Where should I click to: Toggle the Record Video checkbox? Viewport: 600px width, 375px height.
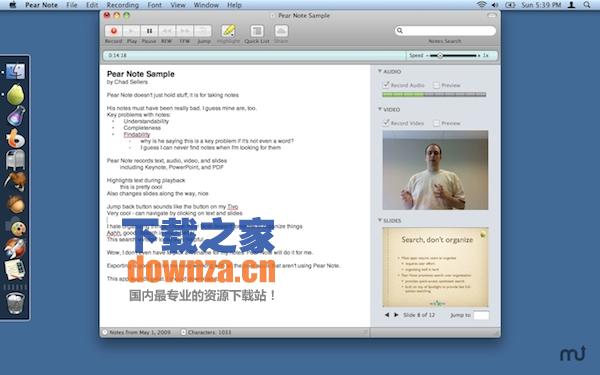[386, 123]
